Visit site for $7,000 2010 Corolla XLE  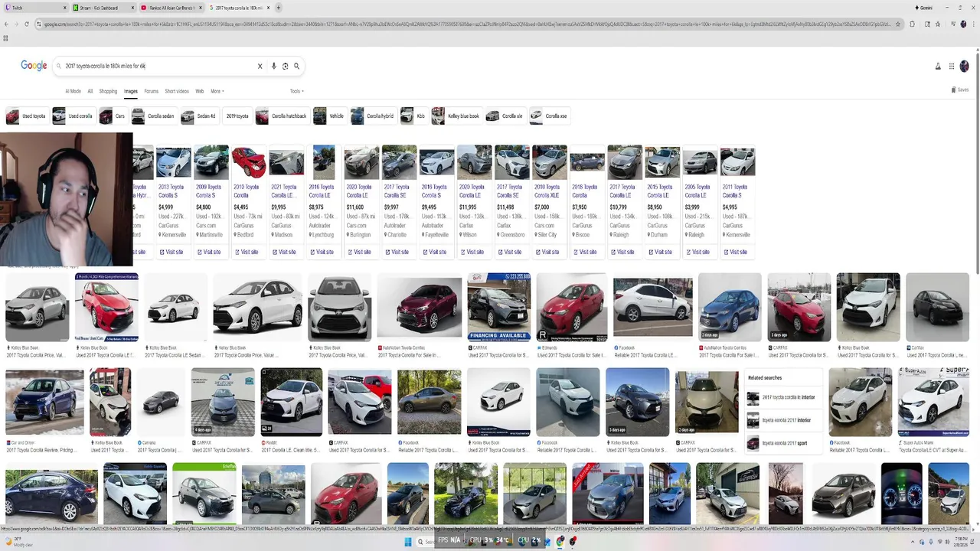click(549, 252)
